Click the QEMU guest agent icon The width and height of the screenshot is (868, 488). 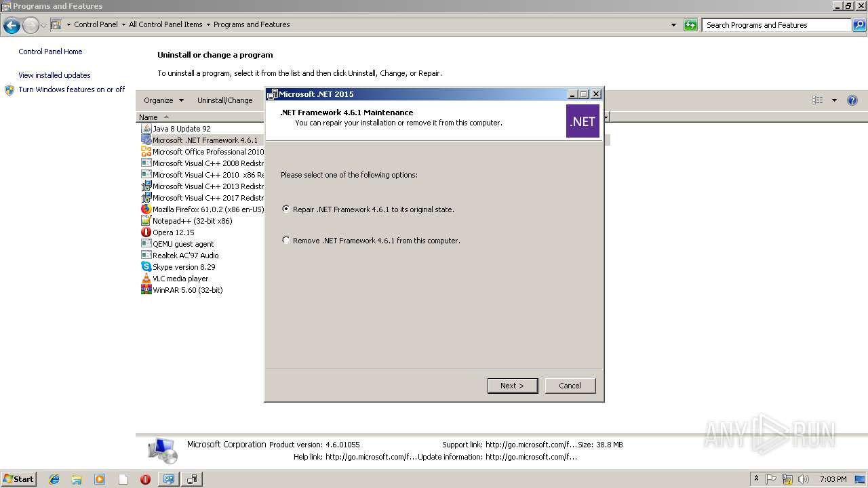[x=146, y=243]
